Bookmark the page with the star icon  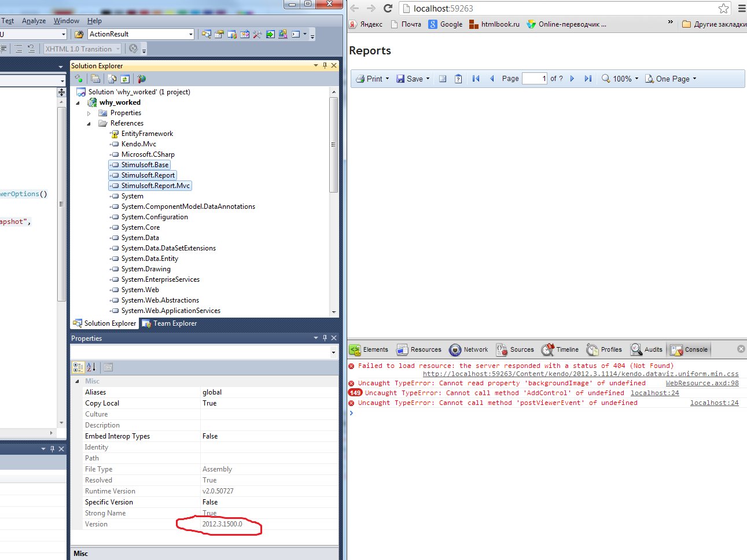(724, 9)
